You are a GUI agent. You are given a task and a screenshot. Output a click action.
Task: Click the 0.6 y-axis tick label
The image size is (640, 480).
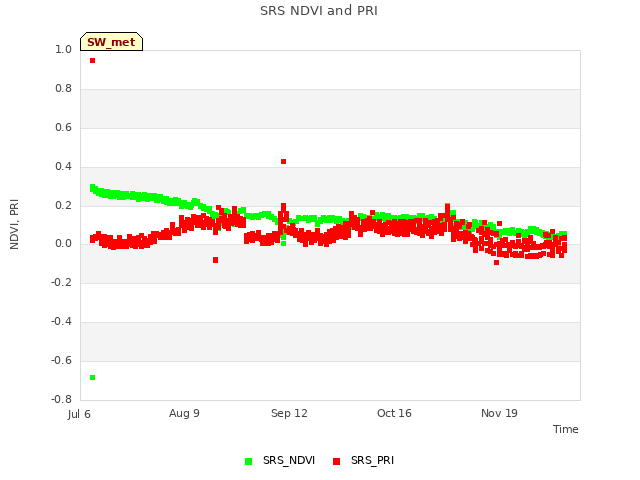click(63, 127)
